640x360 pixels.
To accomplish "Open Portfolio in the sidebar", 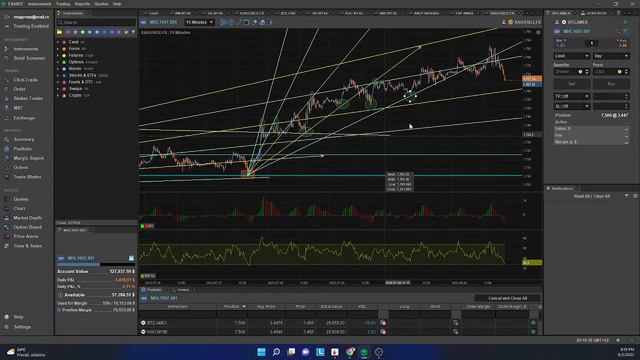I will click(22, 149).
